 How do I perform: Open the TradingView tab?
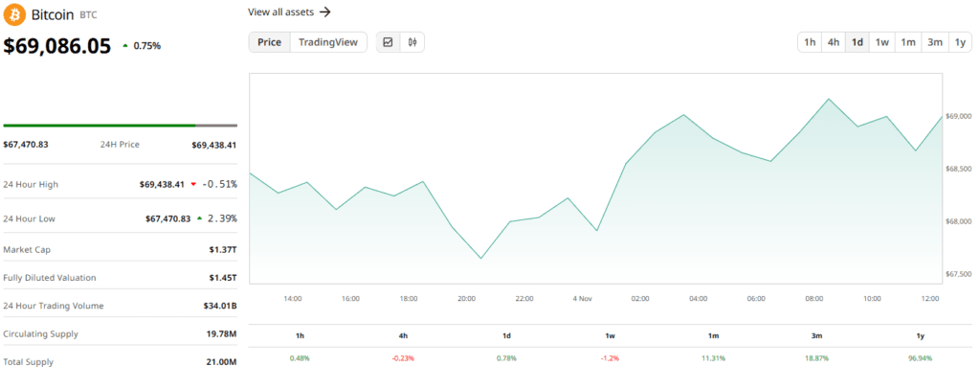pos(328,42)
